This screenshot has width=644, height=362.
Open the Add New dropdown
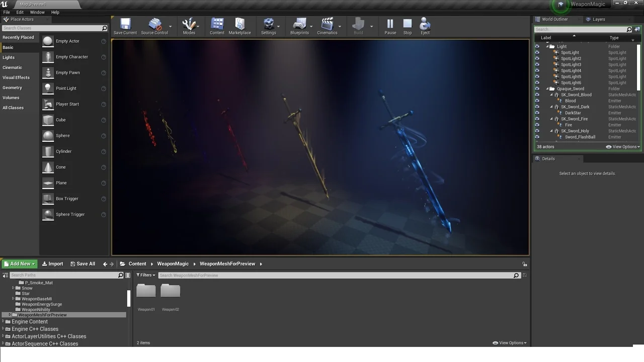[20, 264]
